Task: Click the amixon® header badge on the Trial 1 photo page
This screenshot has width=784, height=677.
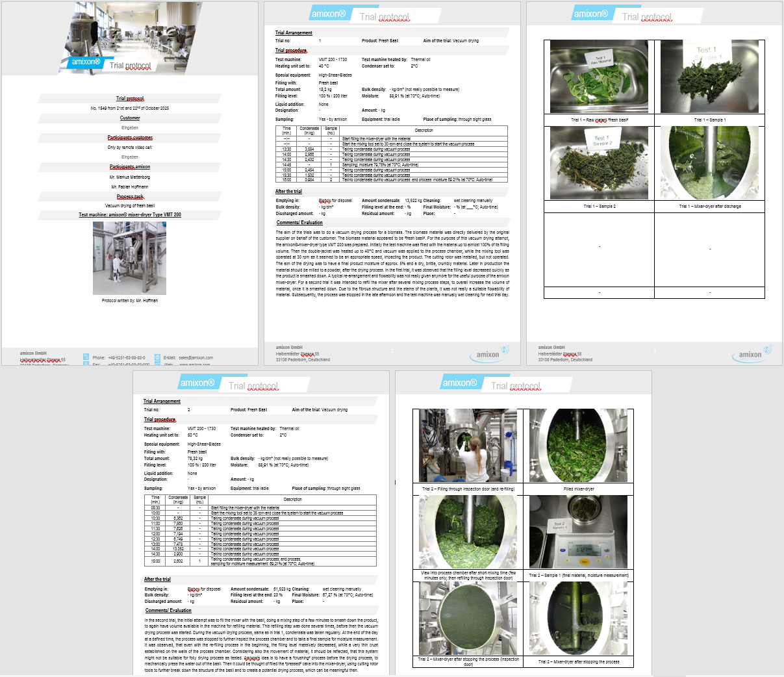Action: (590, 14)
